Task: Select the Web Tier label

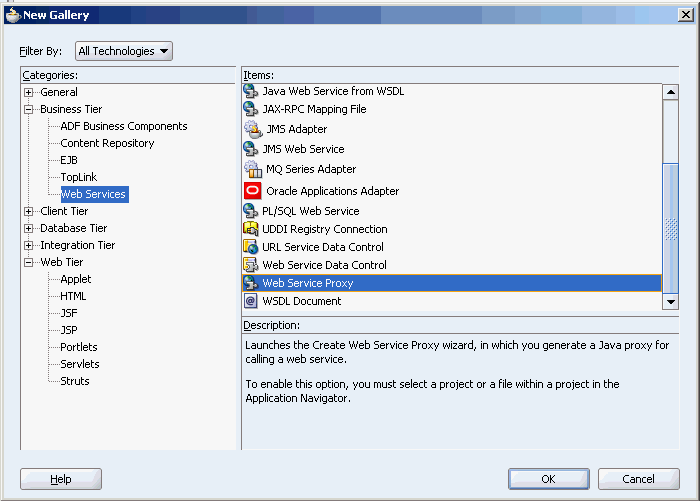Action: click(62, 262)
